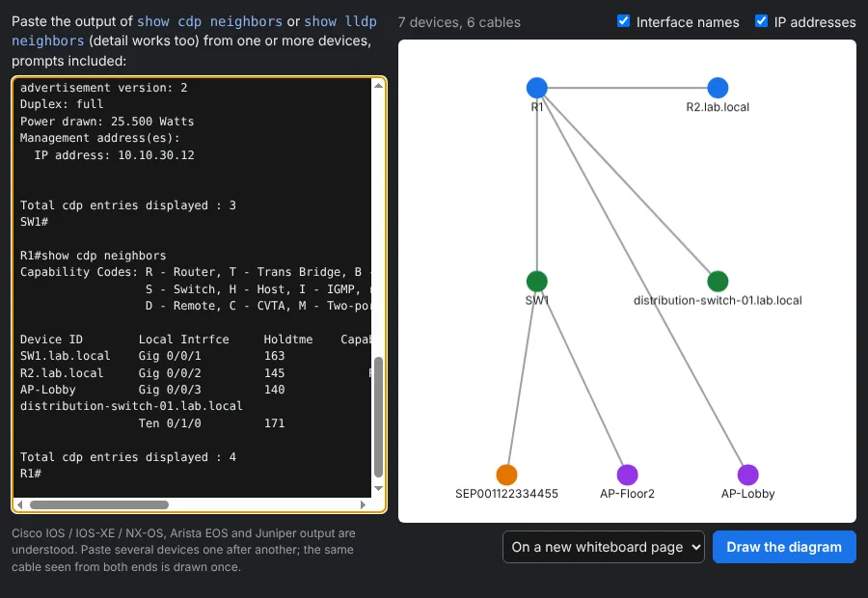Click the final 'R1#' prompt line
Screen dimensions: 868x598
pyautogui.click(x=31, y=474)
